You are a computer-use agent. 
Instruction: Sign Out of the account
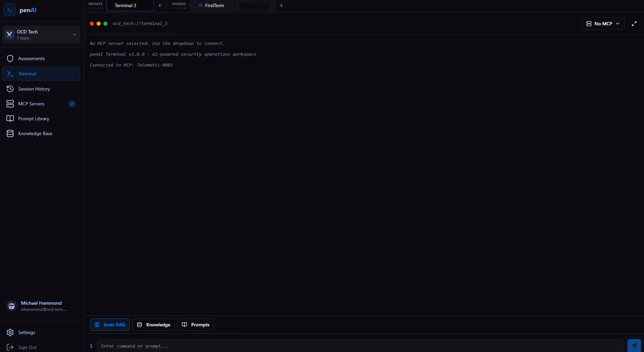[x=41, y=347]
